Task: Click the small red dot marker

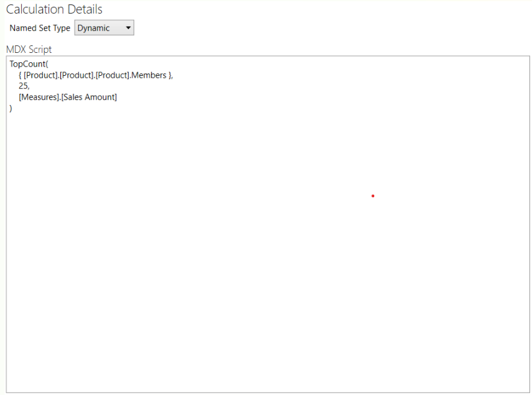Action: click(373, 196)
